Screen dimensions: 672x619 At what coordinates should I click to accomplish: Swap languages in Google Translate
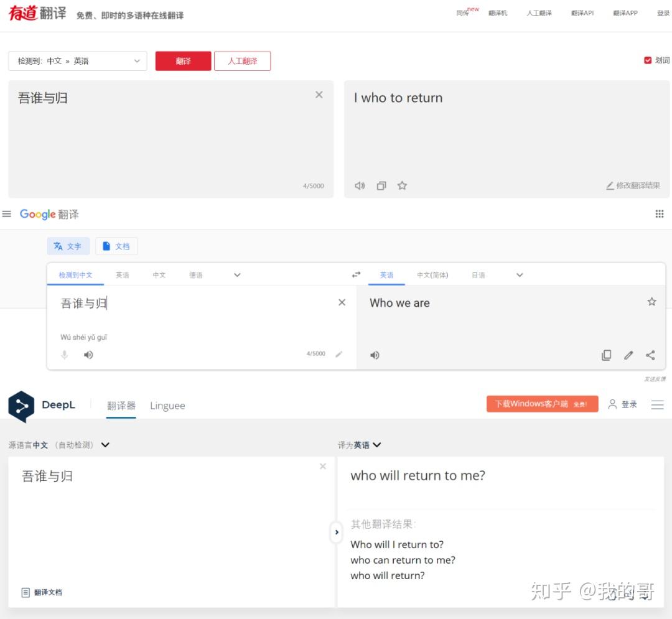click(355, 274)
